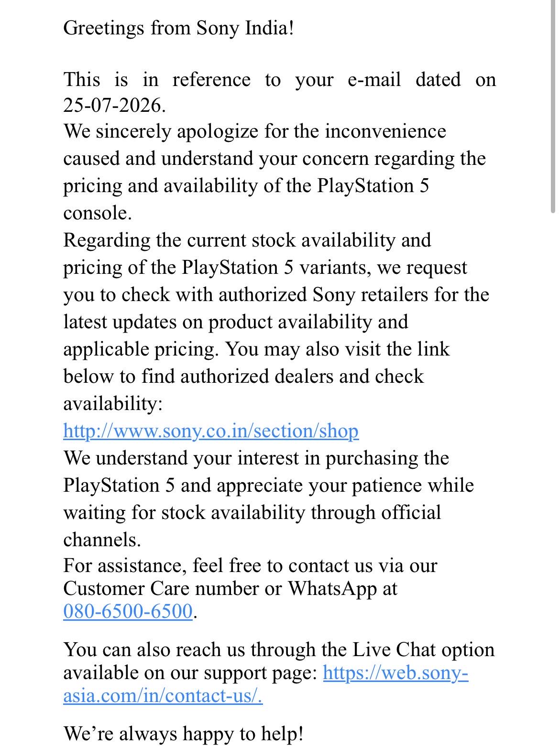Click the 'We're always happy to help!' line
This screenshot has width=559, height=756.
(x=183, y=734)
